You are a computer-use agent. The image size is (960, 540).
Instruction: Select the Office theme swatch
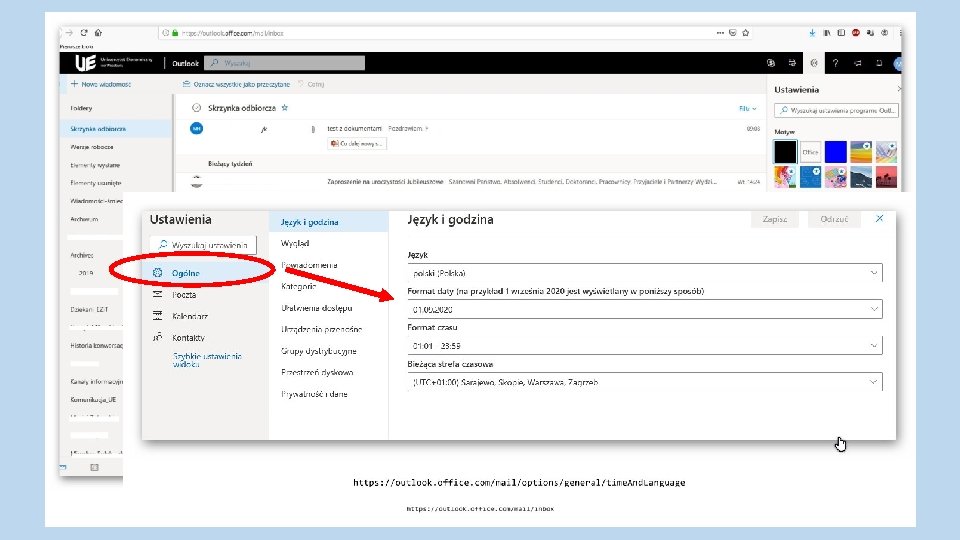[x=810, y=151]
